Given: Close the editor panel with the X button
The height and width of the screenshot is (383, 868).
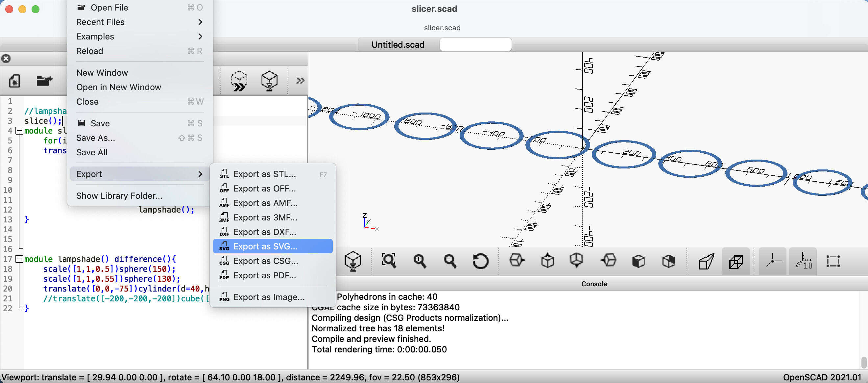Looking at the screenshot, I should click(6, 59).
